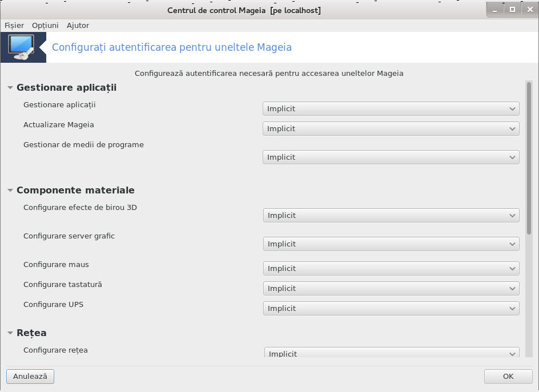Image resolution: width=539 pixels, height=392 pixels.
Task: Click the vertical scrollbar handle
Action: coord(529,158)
